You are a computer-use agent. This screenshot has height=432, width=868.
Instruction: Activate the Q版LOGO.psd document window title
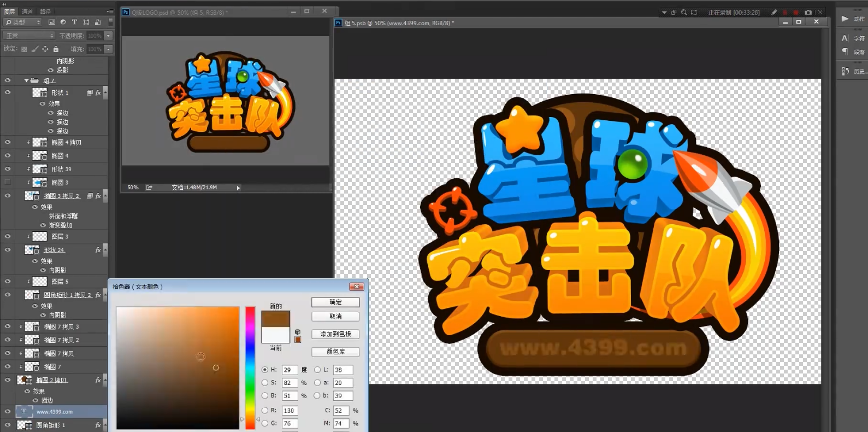[180, 12]
